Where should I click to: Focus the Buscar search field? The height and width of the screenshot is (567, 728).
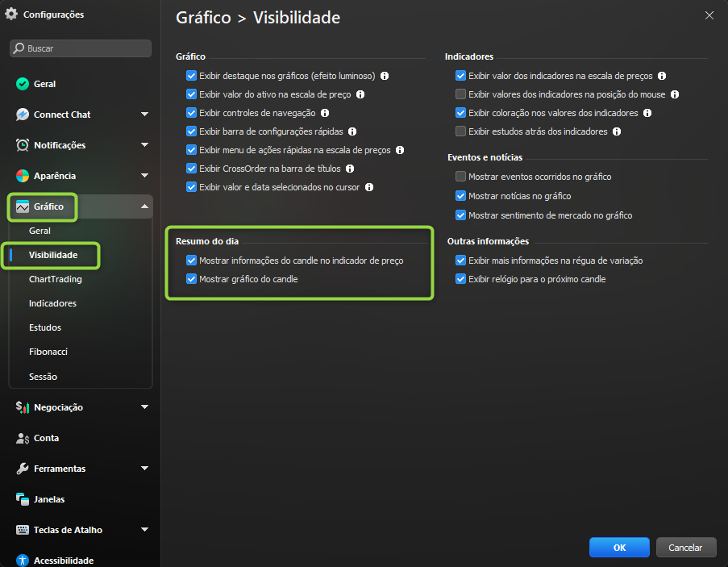pos(81,48)
